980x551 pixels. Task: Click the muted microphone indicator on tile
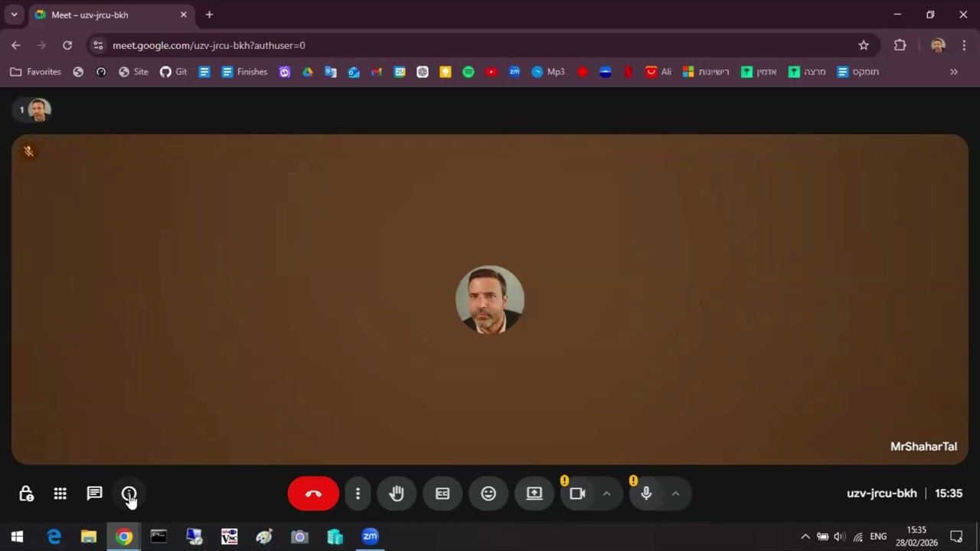[x=28, y=152]
